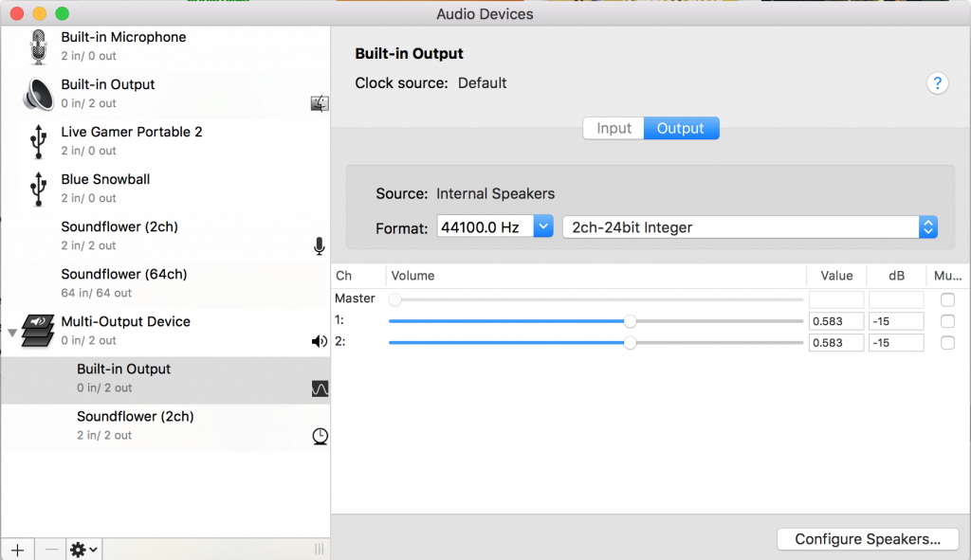Select Soundflower (64ch) in device list
The width and height of the screenshot is (971, 560).
pos(165,283)
